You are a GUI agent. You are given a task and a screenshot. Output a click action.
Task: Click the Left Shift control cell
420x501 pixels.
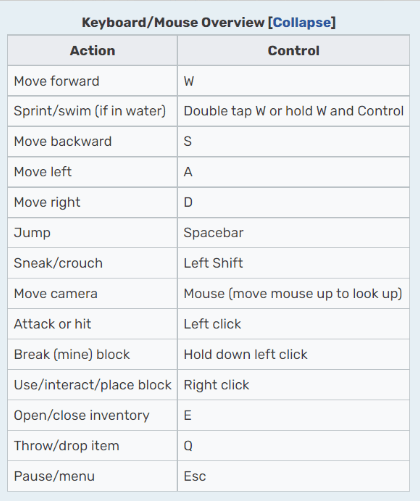point(293,263)
